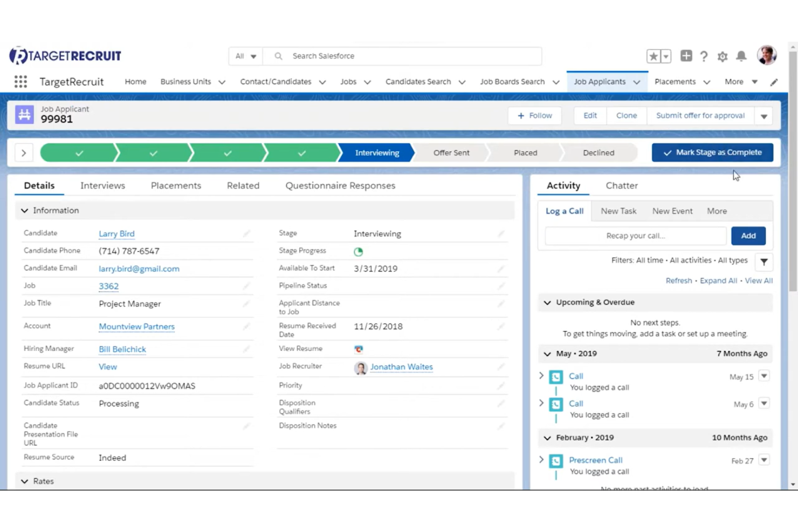Screen dimensions: 798x532
Task: Edit the Job Recruiter pencil icon
Action: pyautogui.click(x=501, y=367)
